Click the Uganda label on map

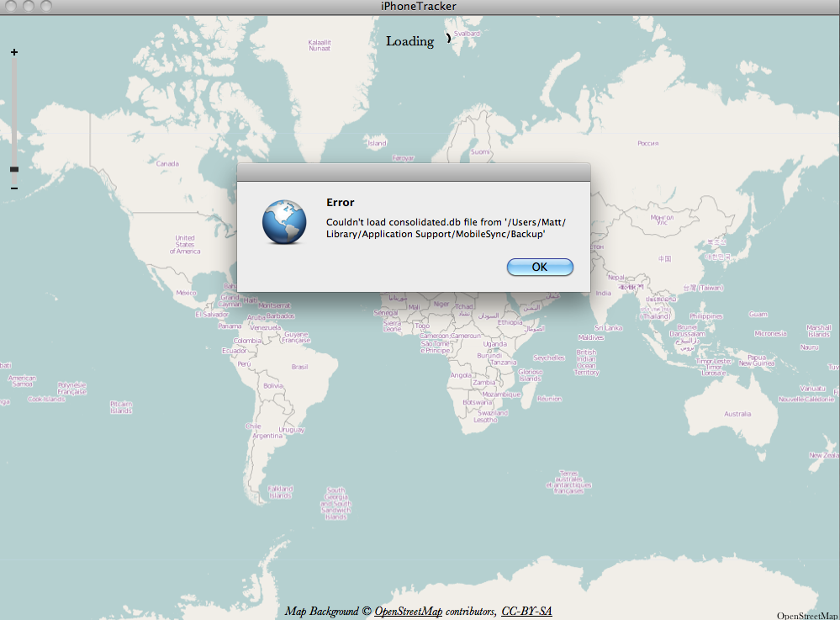[495, 344]
